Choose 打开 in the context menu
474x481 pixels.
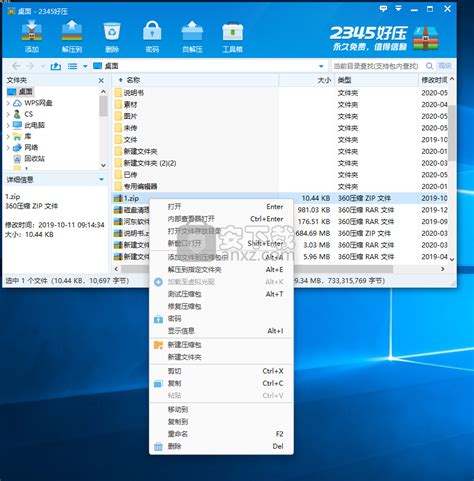(221, 207)
